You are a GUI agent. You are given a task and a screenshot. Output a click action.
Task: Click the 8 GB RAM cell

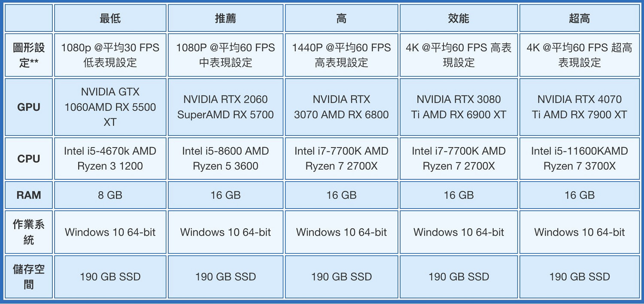[x=110, y=195]
